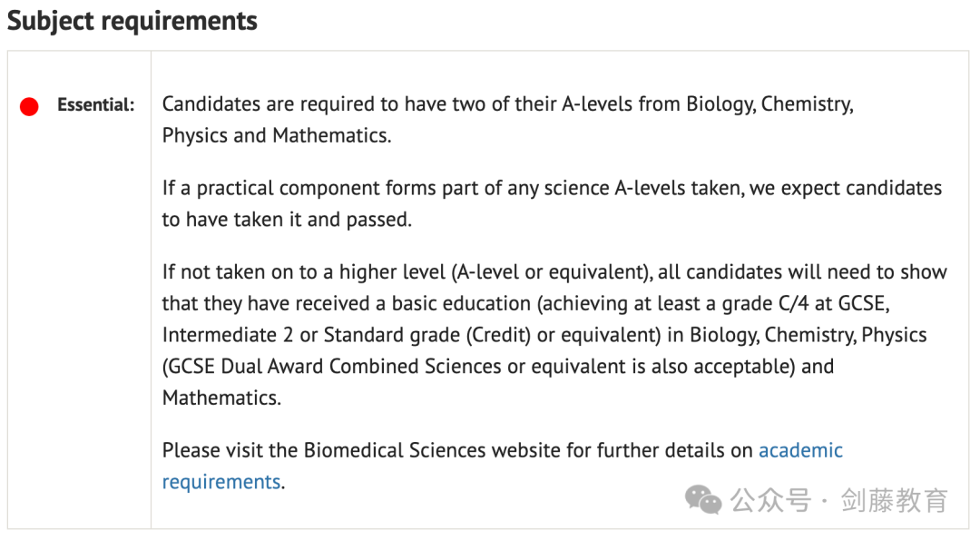Click the WeChat logo watermark icon
Image resolution: width=980 pixels, height=540 pixels.
coord(703,499)
